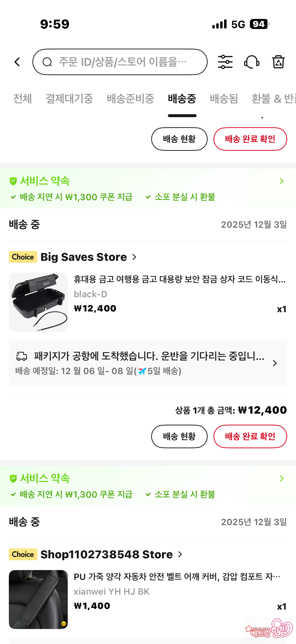Tap green shield icon on first 서비스 약속
Screen dimensions: 296x644
click(13, 181)
